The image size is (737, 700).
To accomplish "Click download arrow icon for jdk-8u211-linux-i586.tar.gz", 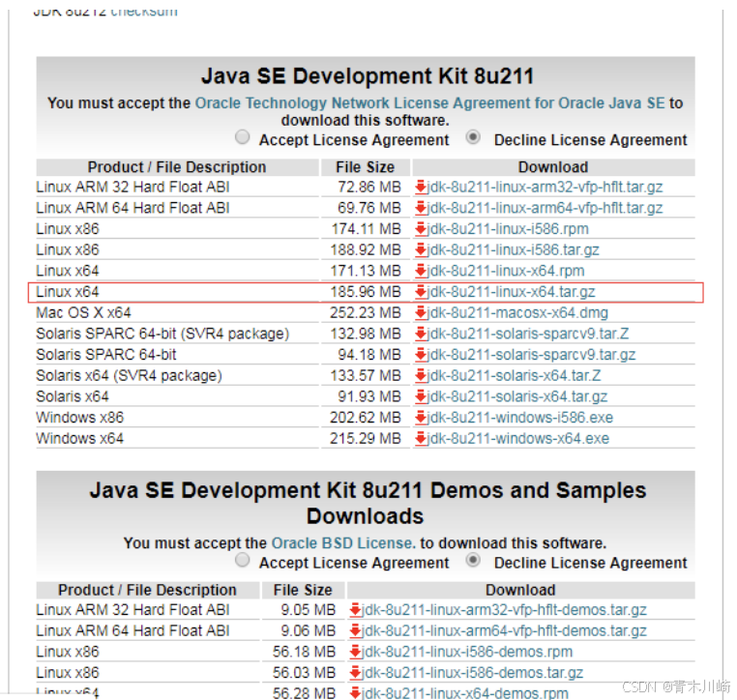I will 421,250.
